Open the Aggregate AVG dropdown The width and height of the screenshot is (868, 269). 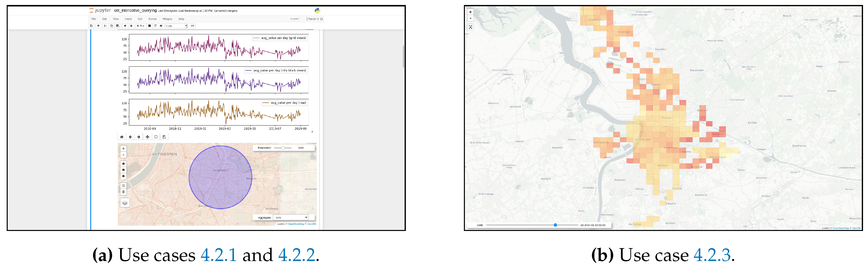[x=291, y=218]
